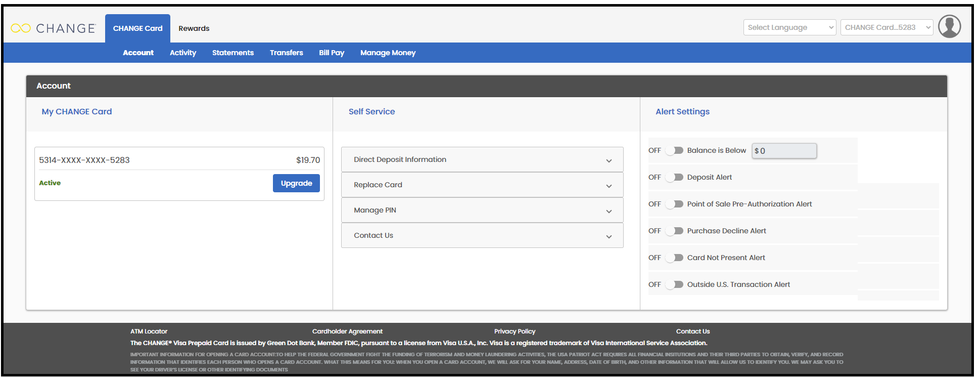Click the CHANGE infinity logo

coord(53,28)
